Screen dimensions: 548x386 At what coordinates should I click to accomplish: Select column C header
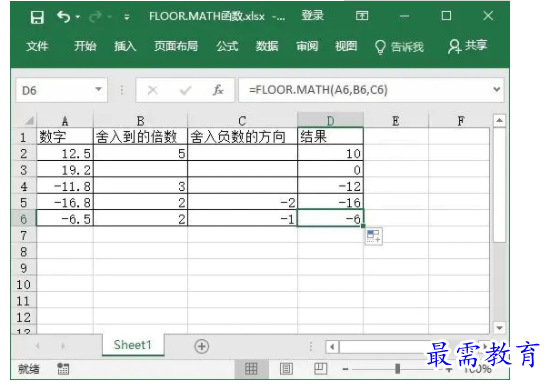tap(242, 121)
